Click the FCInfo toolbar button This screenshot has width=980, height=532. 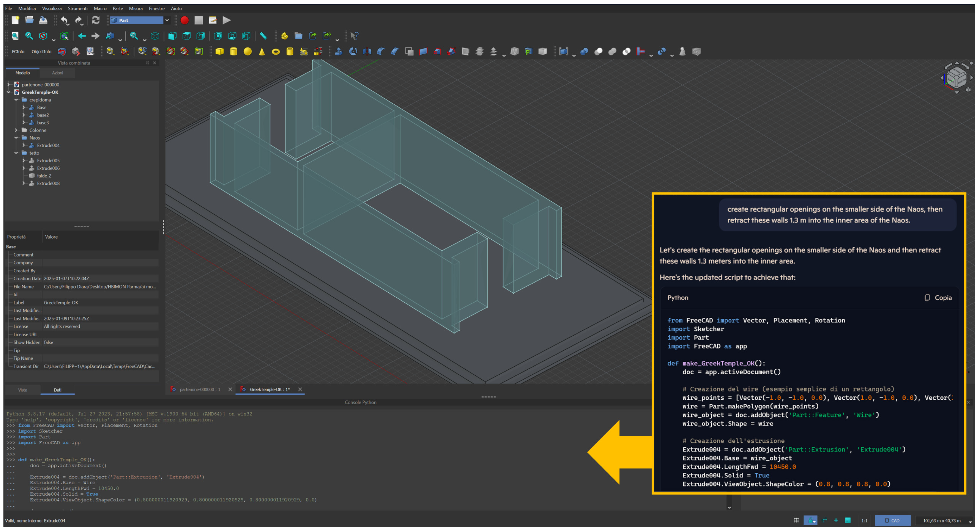18,51
